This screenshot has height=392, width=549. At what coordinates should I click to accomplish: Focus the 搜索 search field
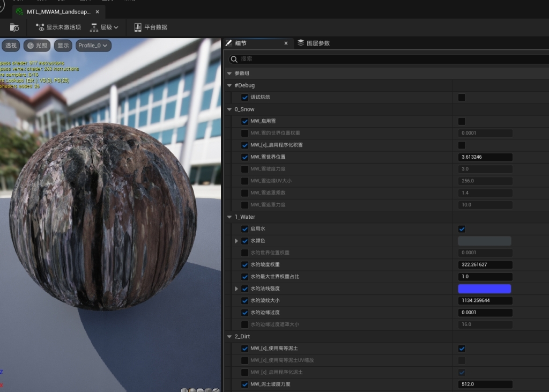pyautogui.click(x=389, y=59)
